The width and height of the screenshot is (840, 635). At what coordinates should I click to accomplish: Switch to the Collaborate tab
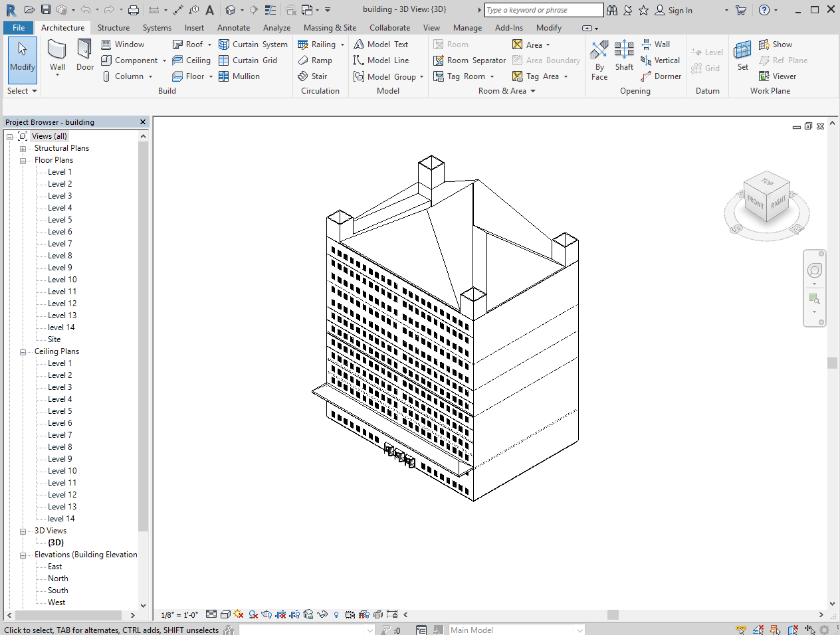(389, 28)
